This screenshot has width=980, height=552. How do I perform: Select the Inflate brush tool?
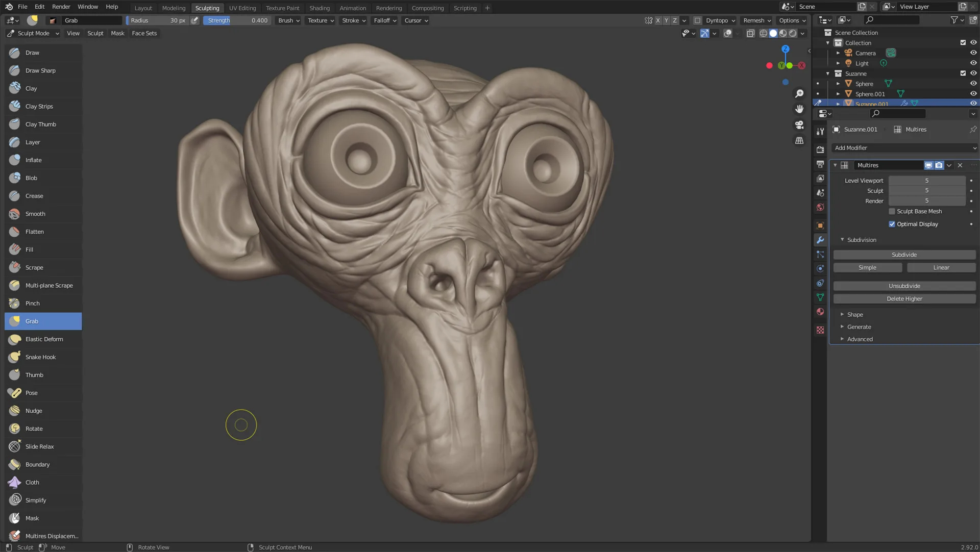(x=33, y=160)
